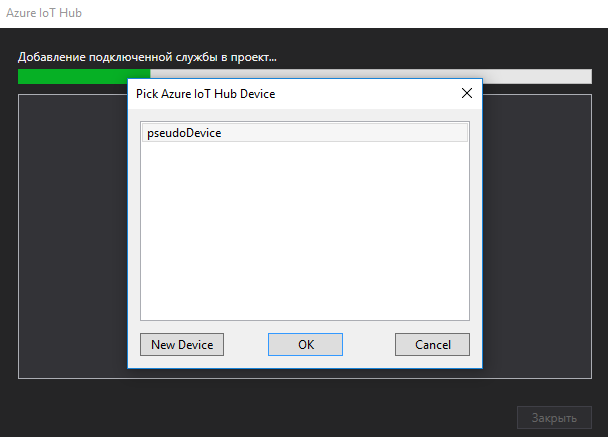Confirm selection with the OK button

(305, 344)
